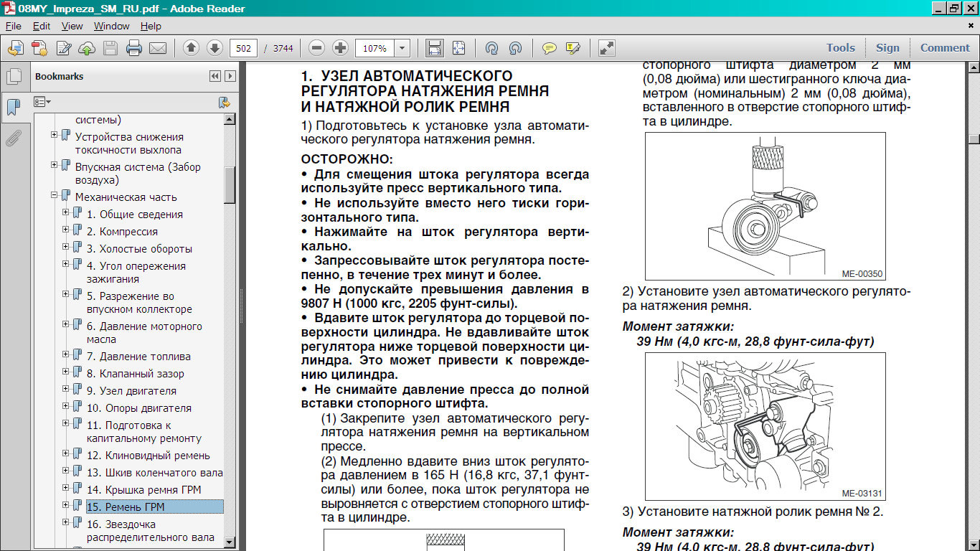Toggle the fit width scrolling mode
Screen dimensions: 980x551
pos(434,48)
